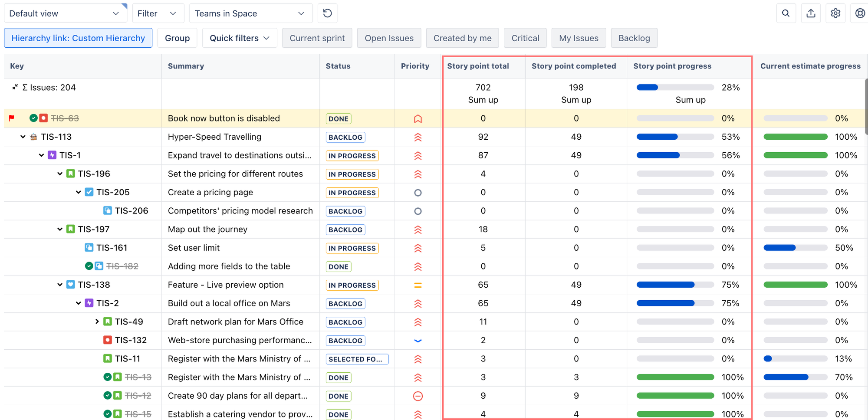868x420 pixels.
Task: Click the subtask icon of TIS-161
Action: pyautogui.click(x=89, y=247)
